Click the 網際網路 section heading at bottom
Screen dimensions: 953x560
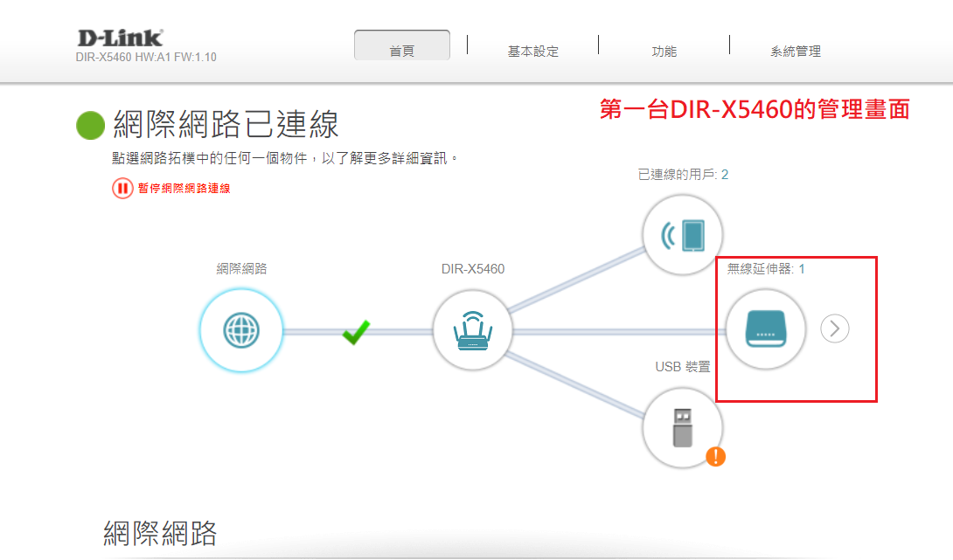160,532
